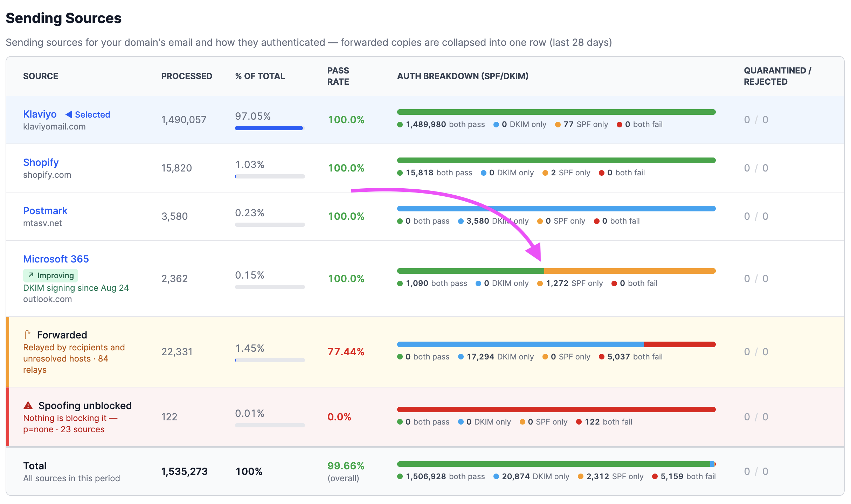Screen dimensions: 851x504
Task: Click the 3,580 processed count for Postmark
Action: pyautogui.click(x=174, y=216)
